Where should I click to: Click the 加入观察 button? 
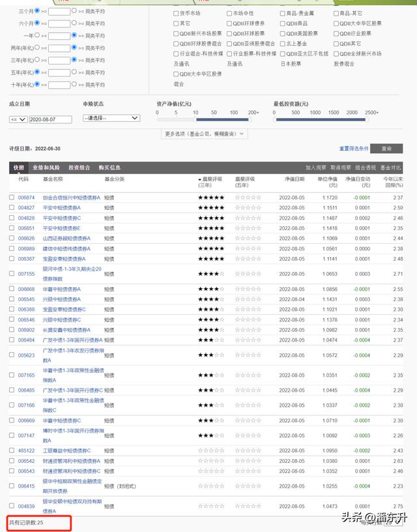(315, 168)
